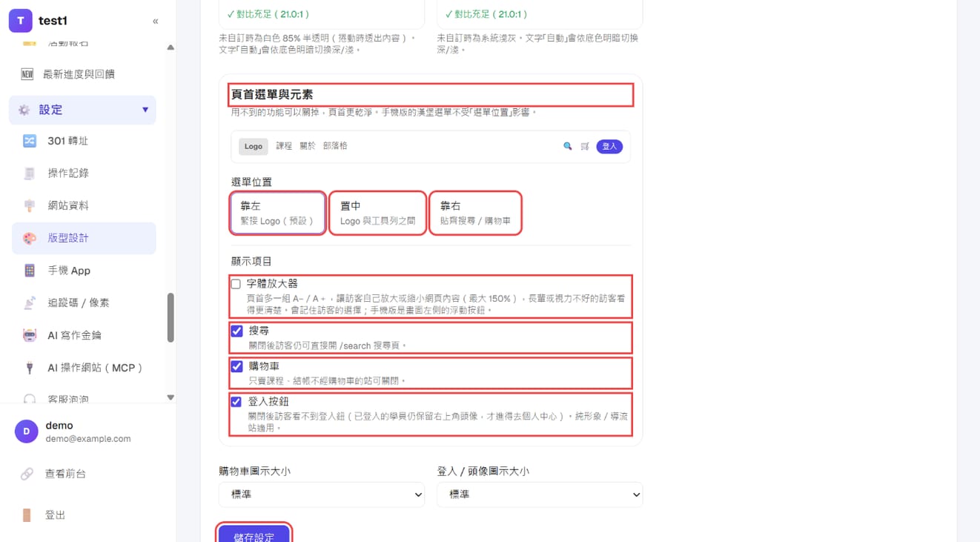The height and width of the screenshot is (542, 980).
Task: Click the palette icon for 版型設計
Action: click(30, 238)
